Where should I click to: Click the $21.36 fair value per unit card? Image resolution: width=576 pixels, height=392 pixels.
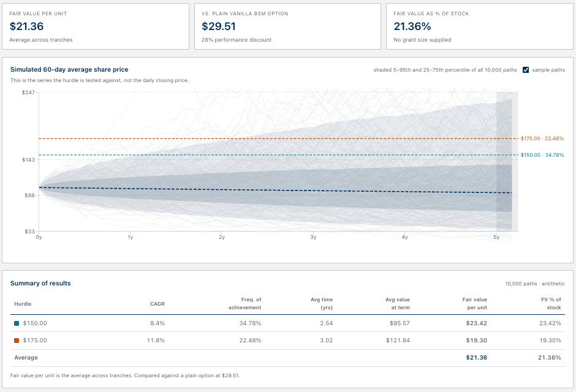96,26
